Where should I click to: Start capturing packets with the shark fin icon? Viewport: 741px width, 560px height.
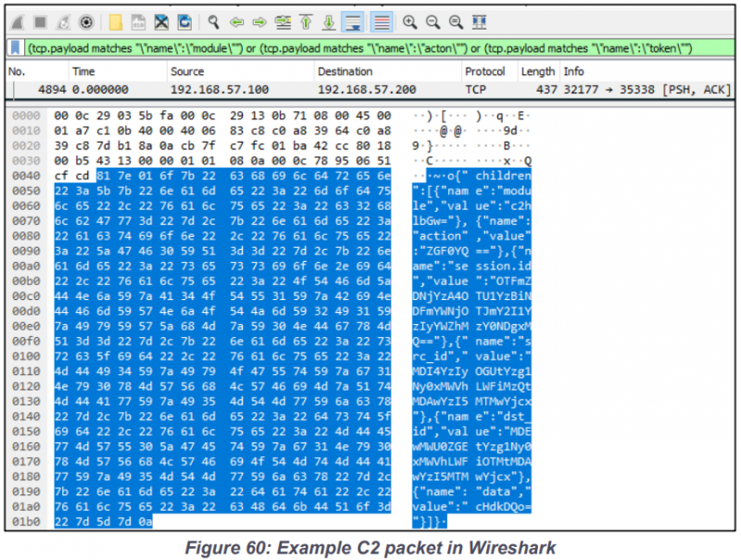18,22
